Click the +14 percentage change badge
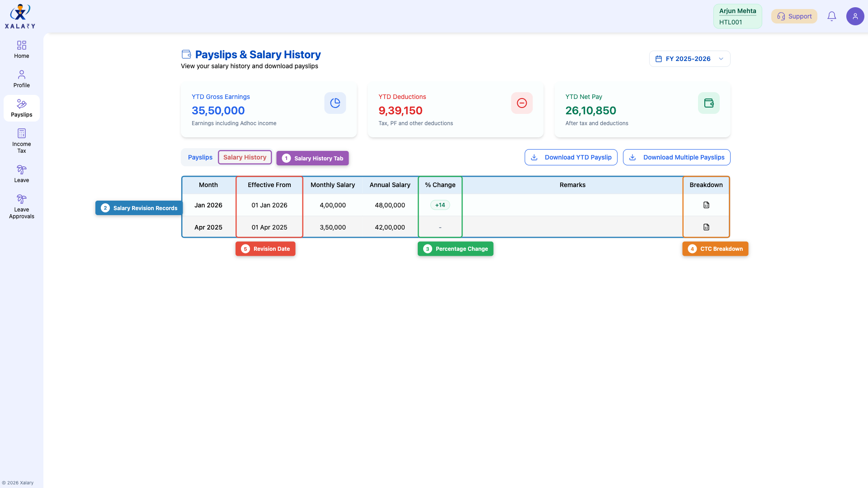Viewport: 868px width, 488px height. [x=440, y=205]
